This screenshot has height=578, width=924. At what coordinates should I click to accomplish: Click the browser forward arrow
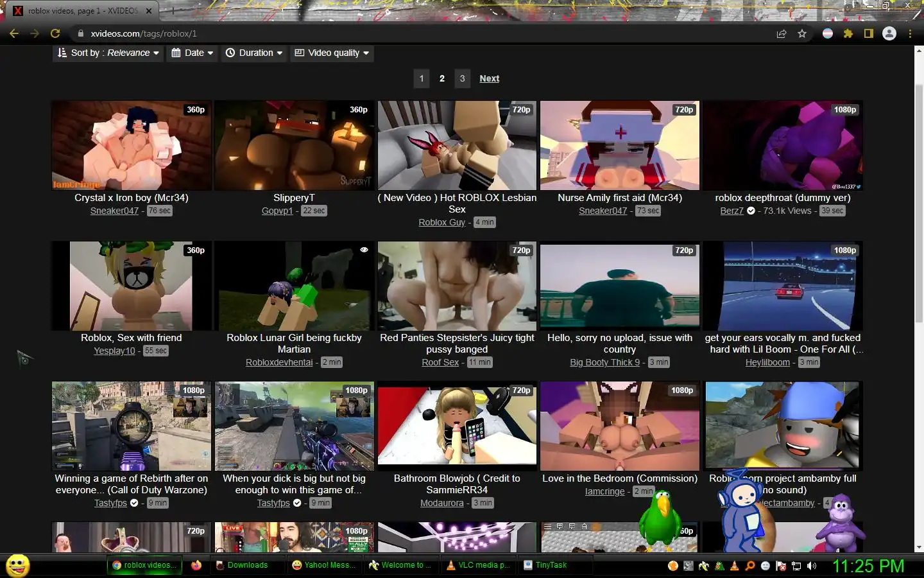pos(35,33)
